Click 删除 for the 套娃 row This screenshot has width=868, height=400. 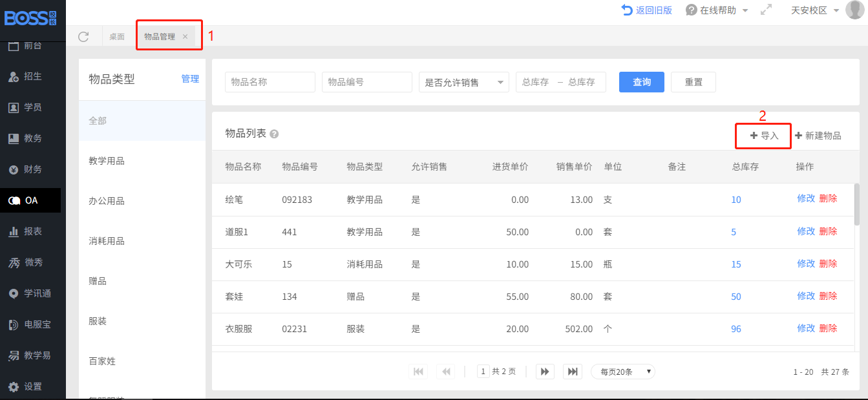[828, 295]
